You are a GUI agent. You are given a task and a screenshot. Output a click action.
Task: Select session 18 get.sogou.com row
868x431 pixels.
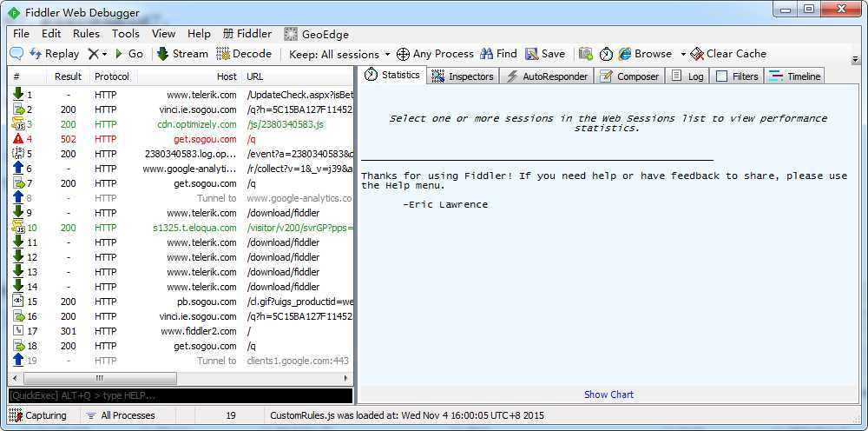coord(181,346)
